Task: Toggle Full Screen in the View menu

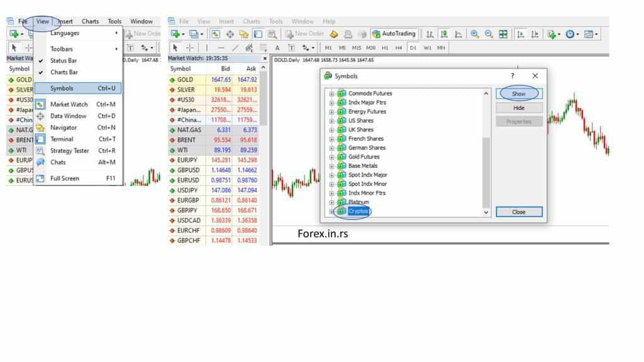Action: pos(65,178)
